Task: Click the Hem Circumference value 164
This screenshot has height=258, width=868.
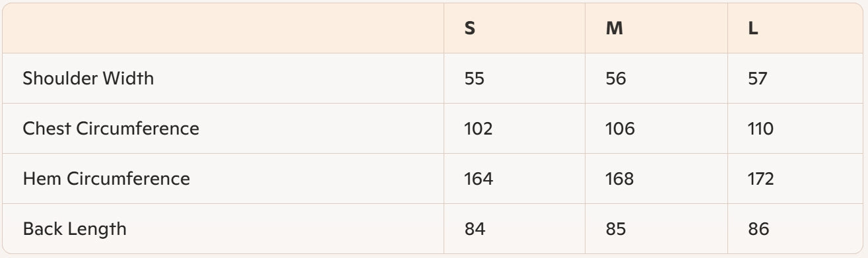Action: [479, 179]
